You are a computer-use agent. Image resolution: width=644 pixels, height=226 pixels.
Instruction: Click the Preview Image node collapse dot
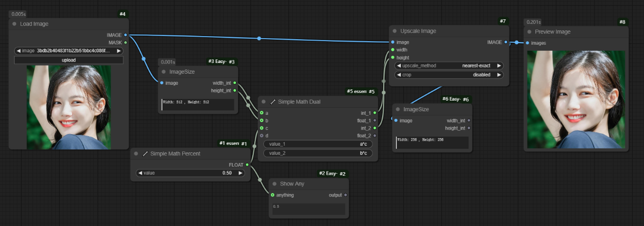(529, 31)
